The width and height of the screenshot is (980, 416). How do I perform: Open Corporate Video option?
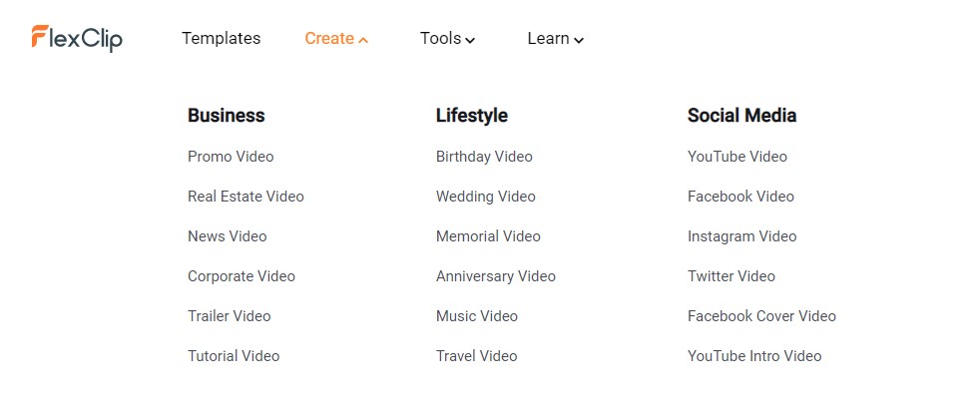pyautogui.click(x=242, y=276)
